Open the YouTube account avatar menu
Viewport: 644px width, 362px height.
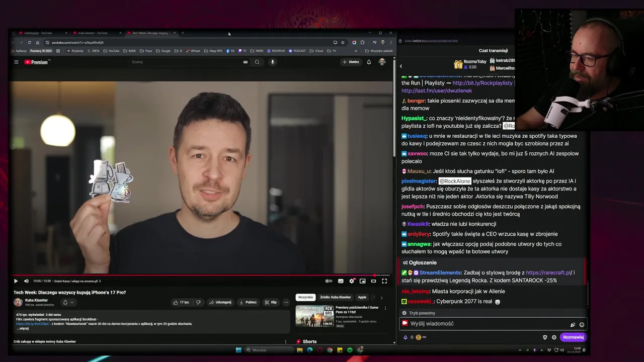point(382,62)
